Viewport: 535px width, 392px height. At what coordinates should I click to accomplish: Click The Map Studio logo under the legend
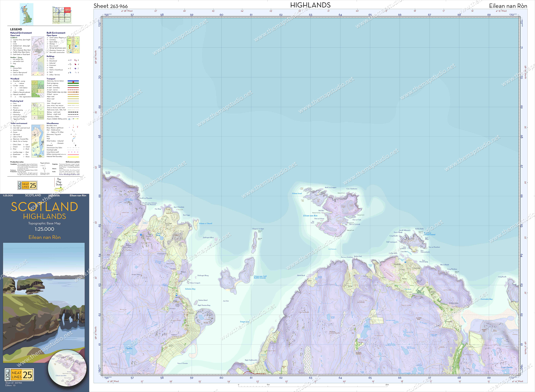pyautogui.click(x=59, y=185)
